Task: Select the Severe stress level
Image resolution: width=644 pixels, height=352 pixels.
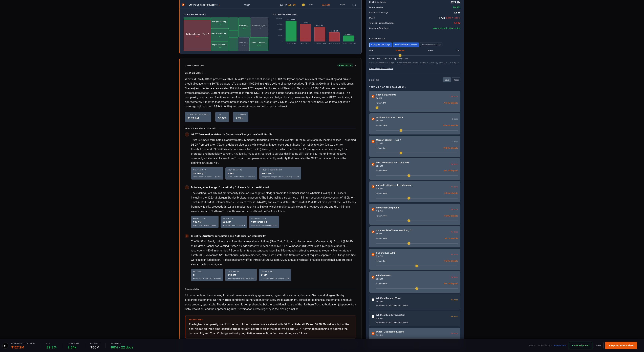Action: pos(430,50)
